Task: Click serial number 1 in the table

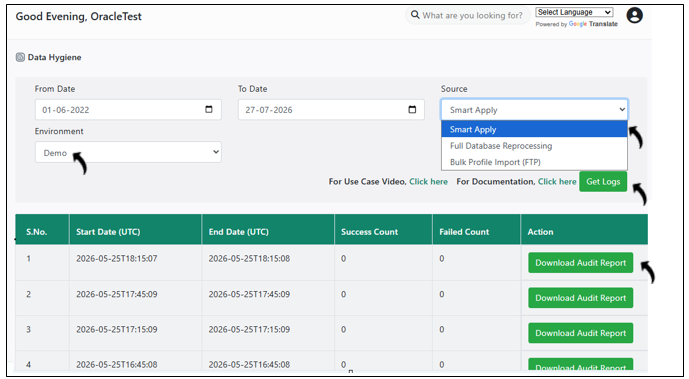Action: click(28, 259)
